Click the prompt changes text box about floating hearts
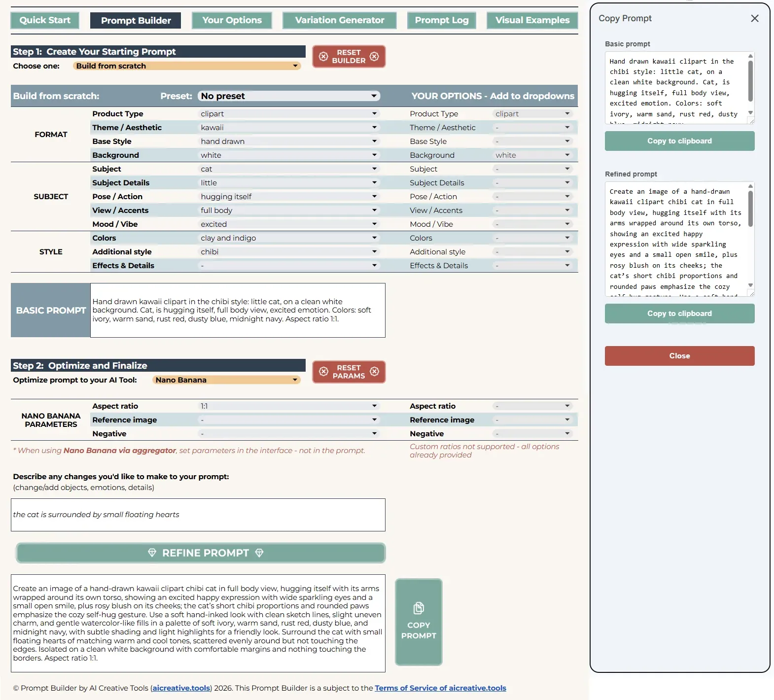 [198, 515]
